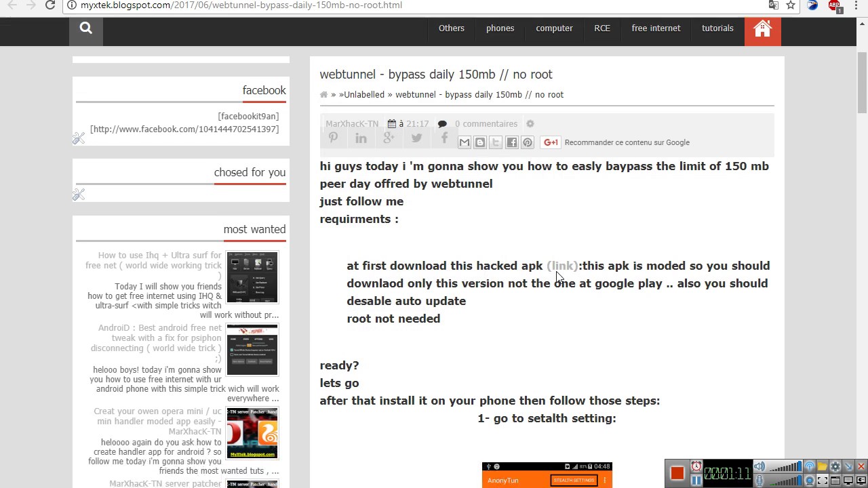Select full screen monitor capture mode
The width and height of the screenshot is (868, 488).
tap(848, 481)
